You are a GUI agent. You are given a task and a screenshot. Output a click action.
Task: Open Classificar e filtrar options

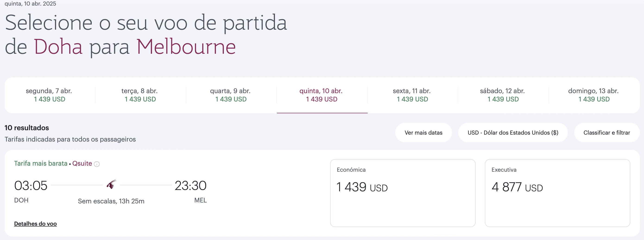point(607,133)
